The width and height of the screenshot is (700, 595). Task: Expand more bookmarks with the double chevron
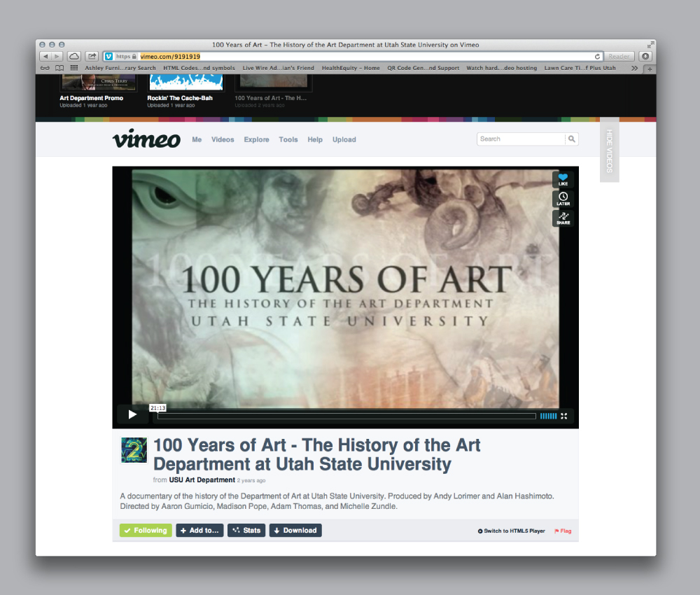click(x=634, y=69)
